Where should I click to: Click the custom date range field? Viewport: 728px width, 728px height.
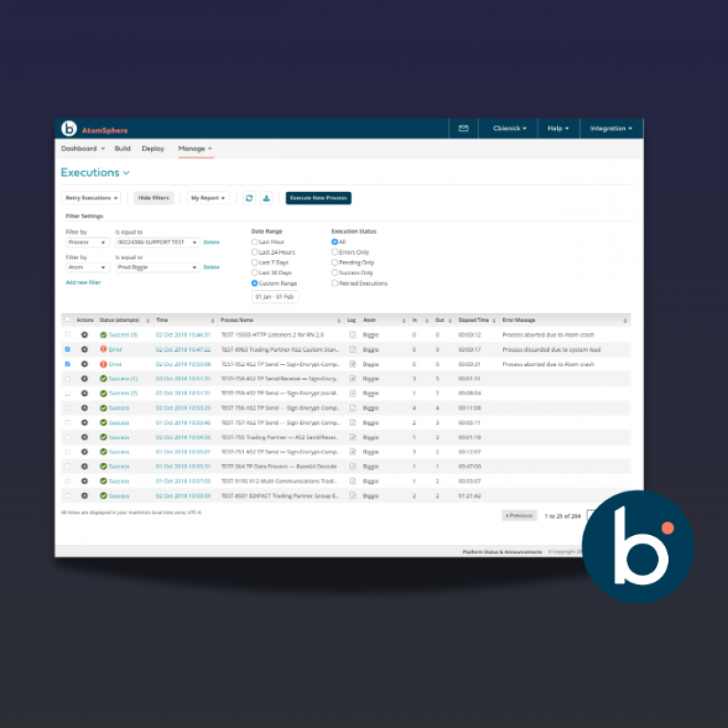(x=275, y=297)
